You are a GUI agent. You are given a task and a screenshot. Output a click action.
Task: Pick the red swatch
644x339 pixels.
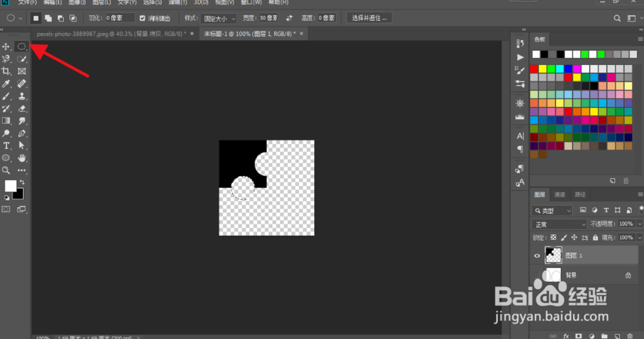(534, 68)
